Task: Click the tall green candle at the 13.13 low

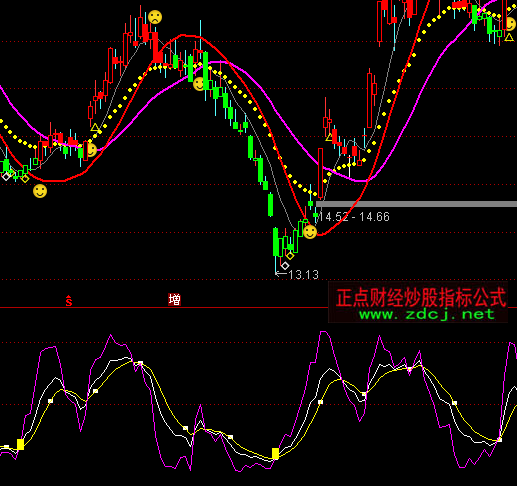Action: 276,242
